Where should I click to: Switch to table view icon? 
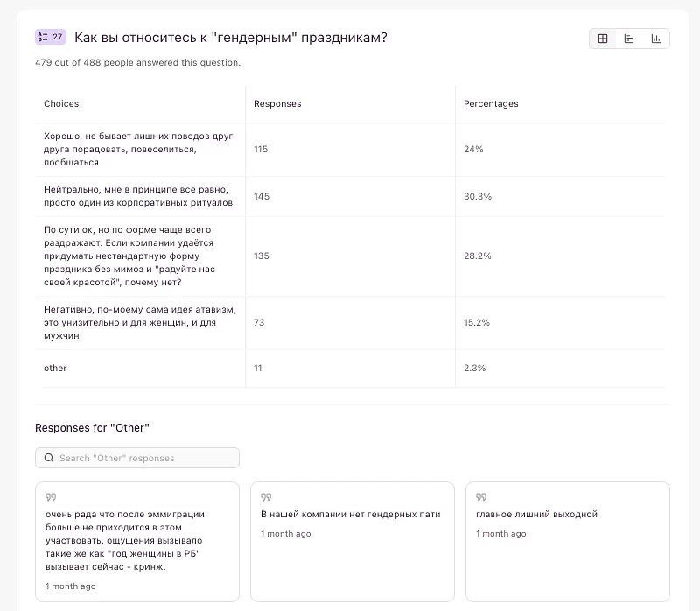point(603,39)
